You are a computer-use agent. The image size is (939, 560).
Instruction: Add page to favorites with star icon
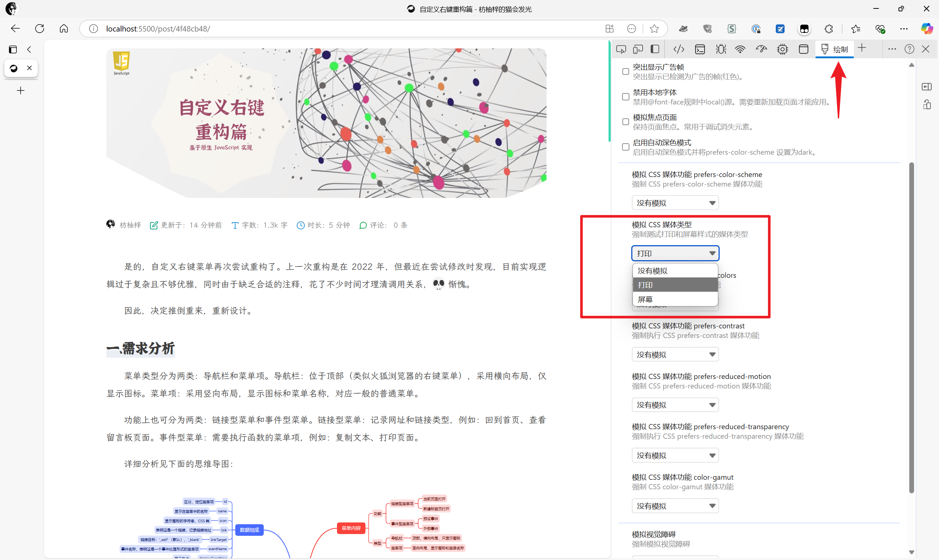(x=654, y=29)
